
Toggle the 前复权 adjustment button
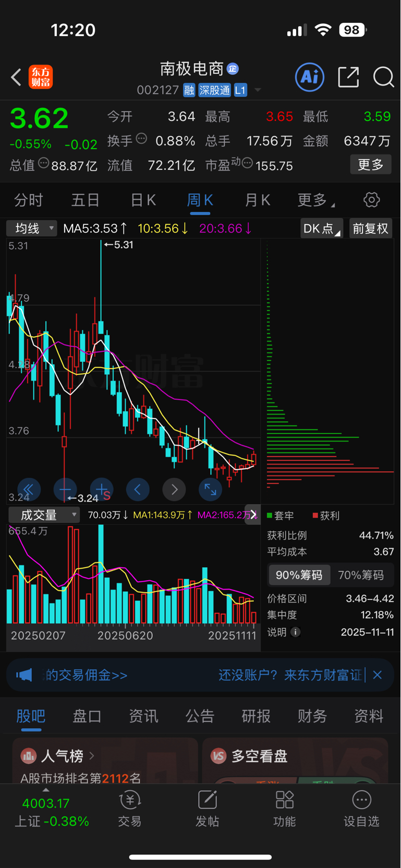click(x=370, y=228)
